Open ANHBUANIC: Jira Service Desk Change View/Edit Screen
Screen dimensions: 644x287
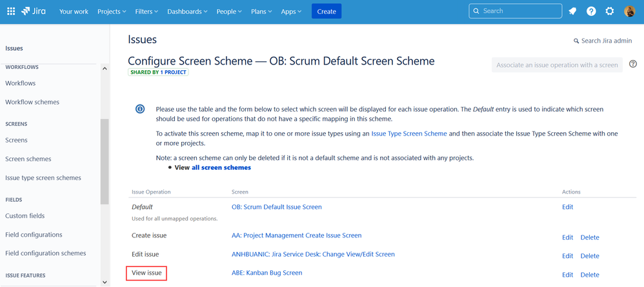point(313,254)
